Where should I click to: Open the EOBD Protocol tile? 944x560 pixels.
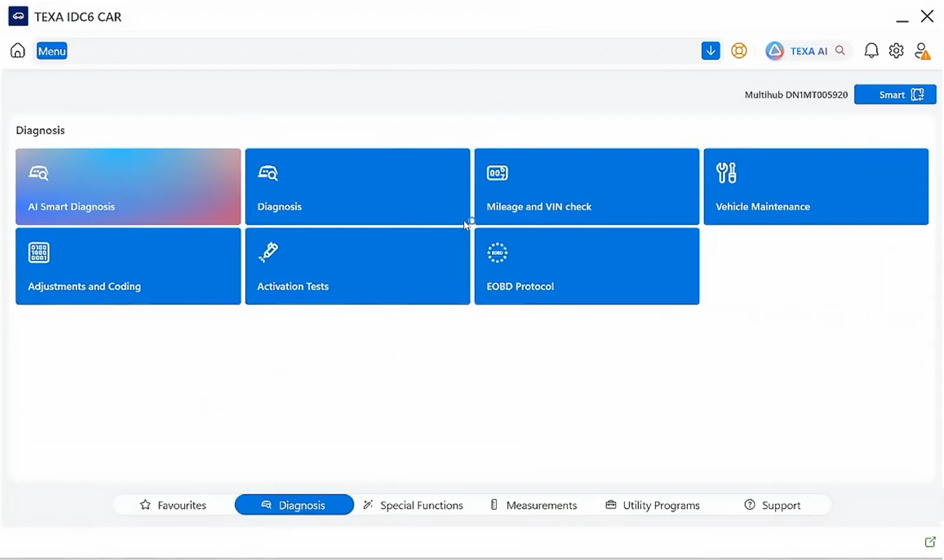(x=587, y=266)
